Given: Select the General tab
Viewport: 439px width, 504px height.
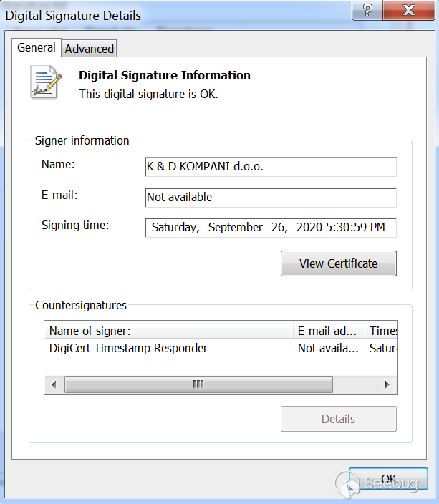Looking at the screenshot, I should 37,47.
